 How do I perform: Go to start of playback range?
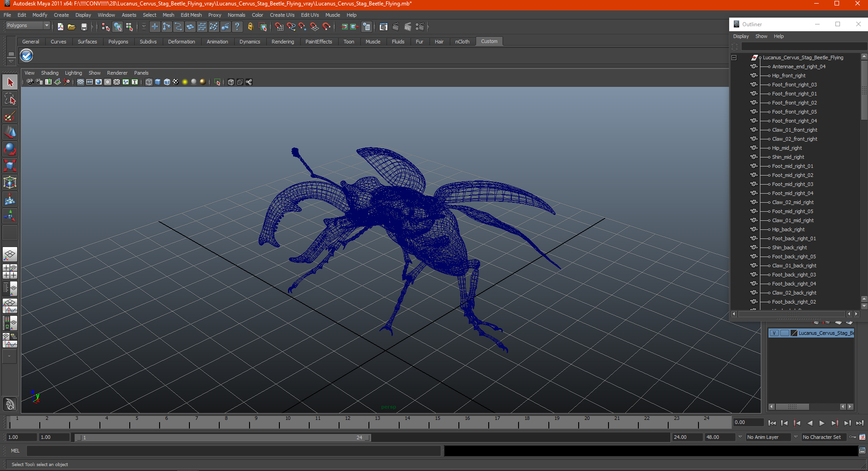(772, 423)
